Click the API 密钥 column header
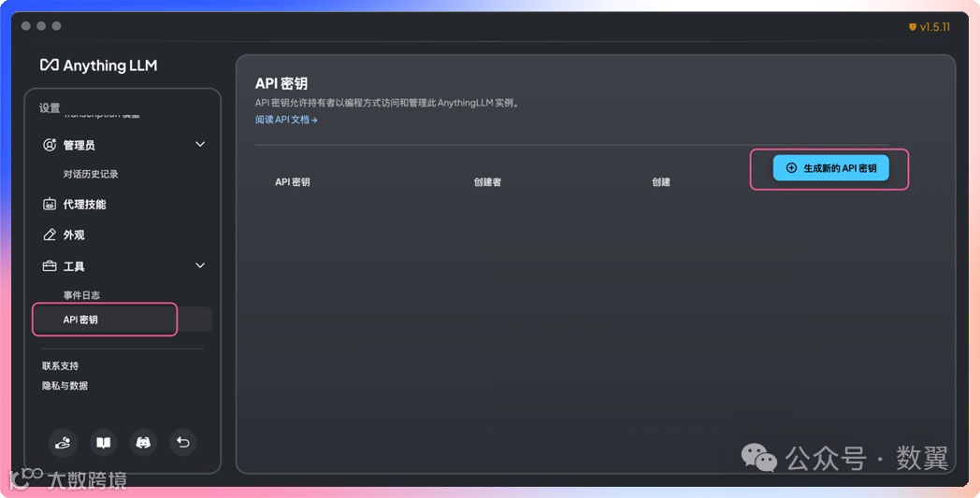Screen dimensions: 980x498 (293, 182)
